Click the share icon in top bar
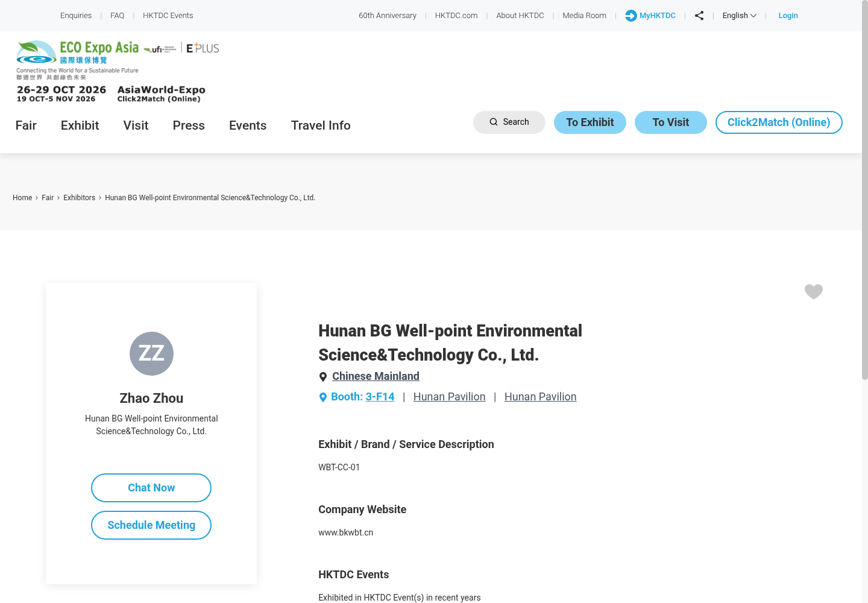The width and height of the screenshot is (868, 603). tap(699, 16)
